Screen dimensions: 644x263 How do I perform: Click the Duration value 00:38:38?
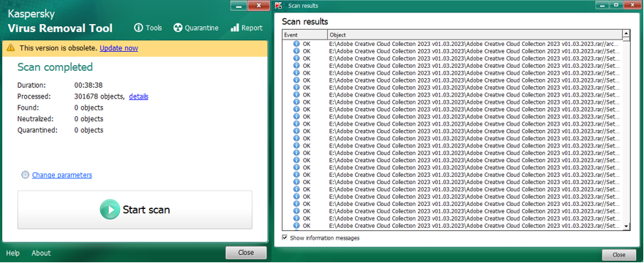pyautogui.click(x=89, y=85)
